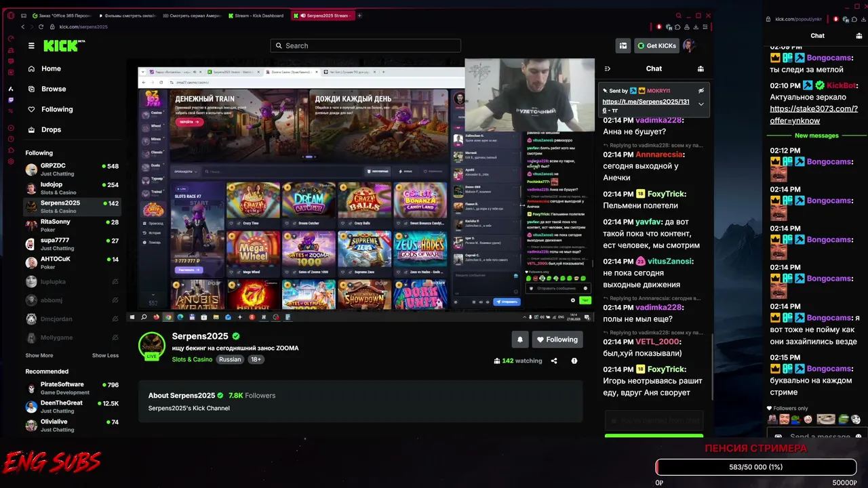The image size is (868, 488).
Task: Click the 18+ tag
Action: (x=256, y=359)
